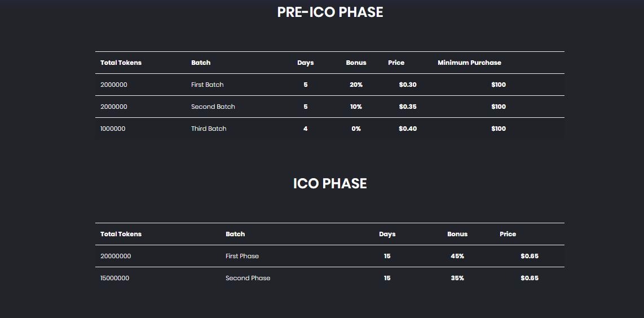Select the $0.40 price cell

point(407,129)
